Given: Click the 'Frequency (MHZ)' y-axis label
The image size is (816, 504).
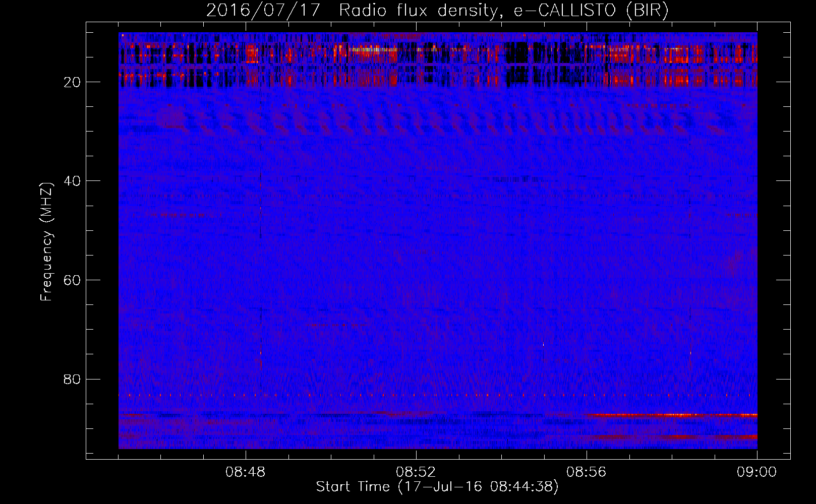Looking at the screenshot, I should (46, 242).
